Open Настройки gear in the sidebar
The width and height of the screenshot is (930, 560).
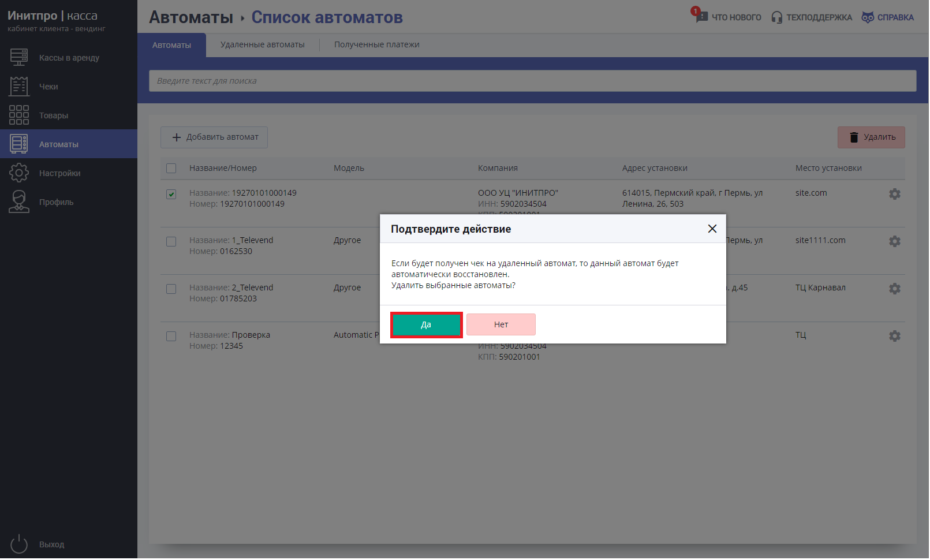(x=19, y=173)
